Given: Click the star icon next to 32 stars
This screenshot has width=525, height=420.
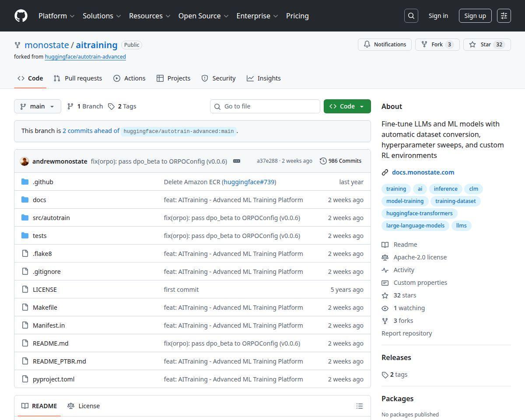Looking at the screenshot, I should pos(385,295).
